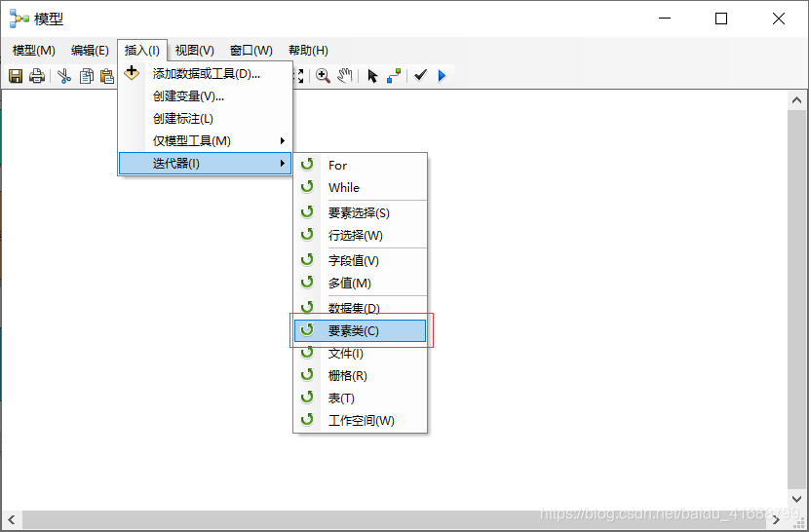Click the Print toolbar icon

(37, 76)
